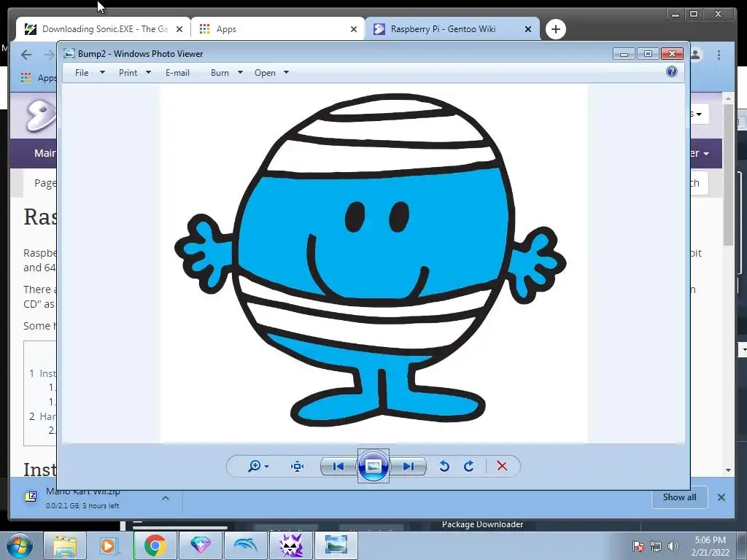Open Photo Viewer help question mark
Screen dimensions: 747x560
pyautogui.click(x=672, y=72)
